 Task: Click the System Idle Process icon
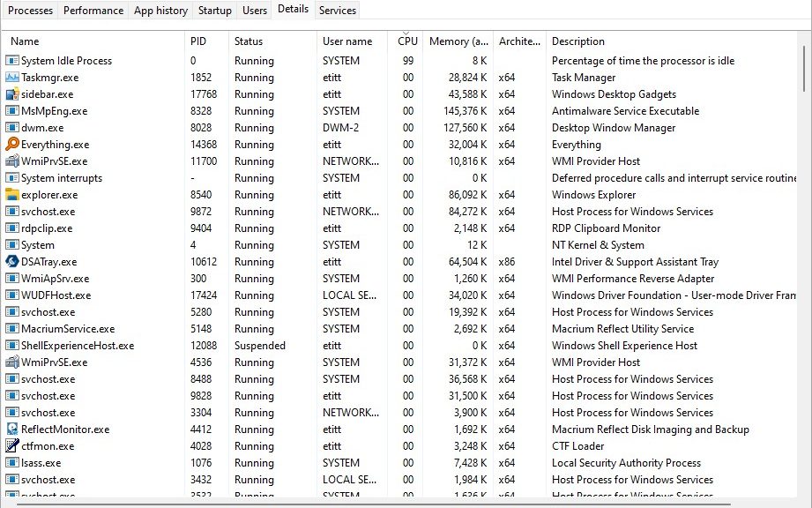coord(12,61)
